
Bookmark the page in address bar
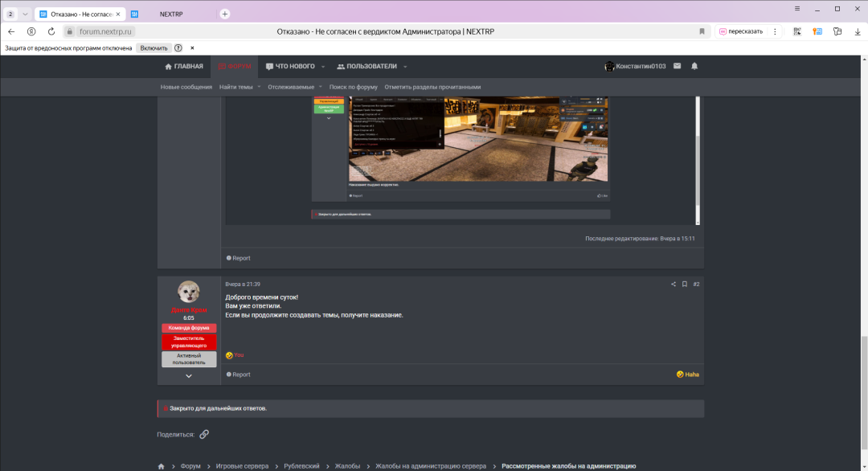coord(702,31)
